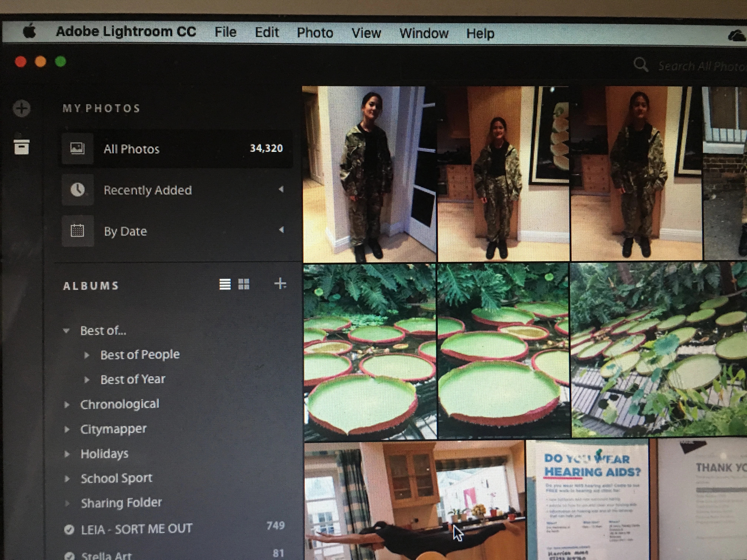Open the Apple menu icon
The image size is (747, 560).
[29, 31]
